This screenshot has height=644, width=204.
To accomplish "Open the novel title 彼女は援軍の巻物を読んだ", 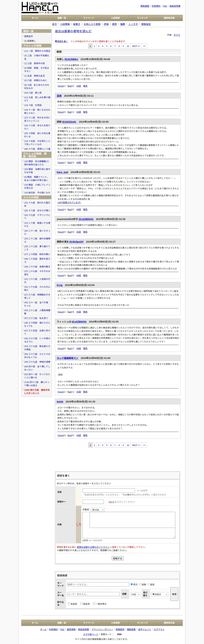I will pyautogui.click(x=73, y=31).
